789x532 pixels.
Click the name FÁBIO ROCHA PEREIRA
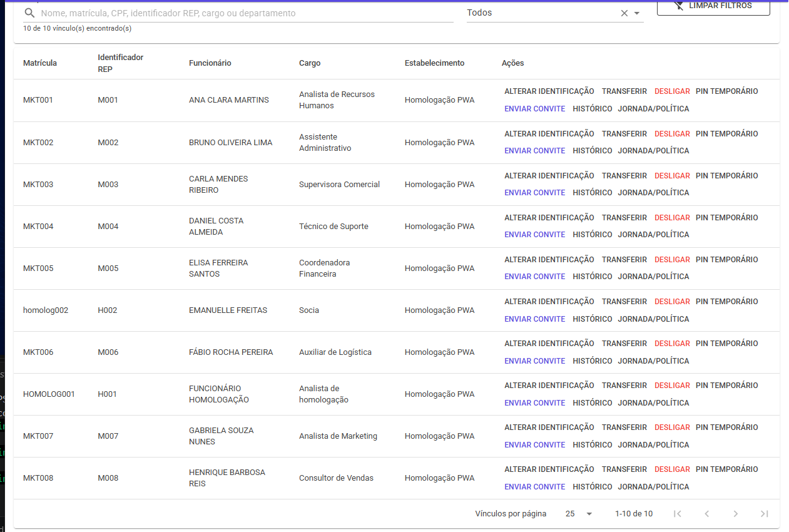231,352
